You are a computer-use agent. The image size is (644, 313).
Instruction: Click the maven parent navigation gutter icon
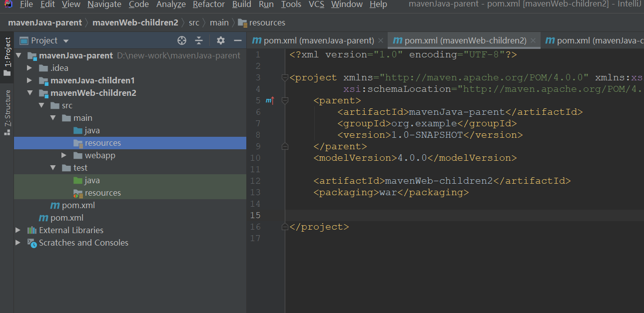pyautogui.click(x=270, y=100)
